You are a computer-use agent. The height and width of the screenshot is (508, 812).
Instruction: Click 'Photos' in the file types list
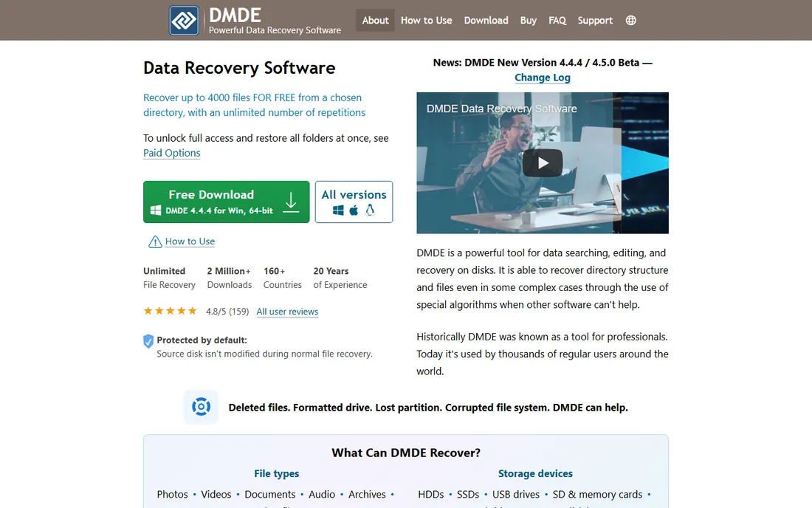tap(173, 495)
